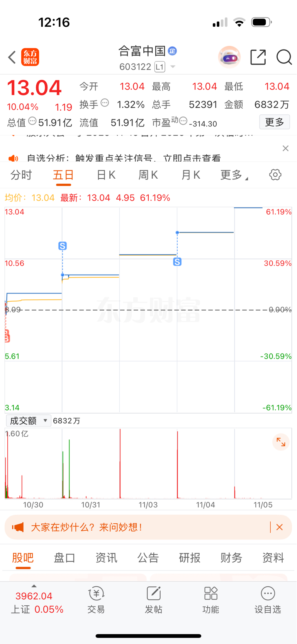This screenshot has height=644, width=297.
Task: Open the 功能 functions grid icon
Action: tap(210, 600)
